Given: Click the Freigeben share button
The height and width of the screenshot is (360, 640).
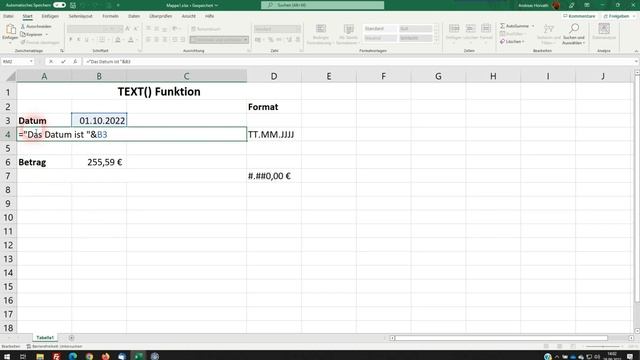Looking at the screenshot, I should click(x=618, y=16).
